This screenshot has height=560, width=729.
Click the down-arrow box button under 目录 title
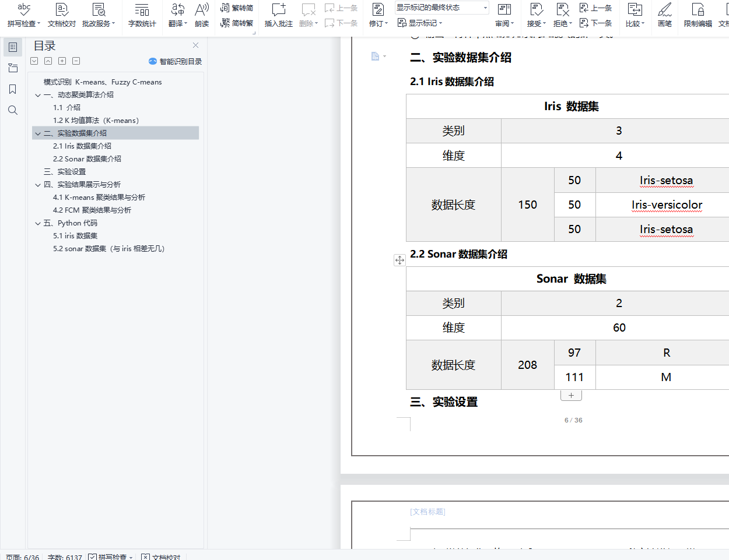[x=34, y=61]
